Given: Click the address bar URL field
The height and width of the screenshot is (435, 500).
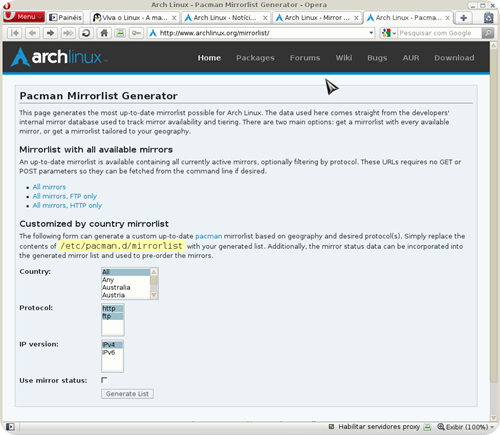Looking at the screenshot, I should click(260, 33).
